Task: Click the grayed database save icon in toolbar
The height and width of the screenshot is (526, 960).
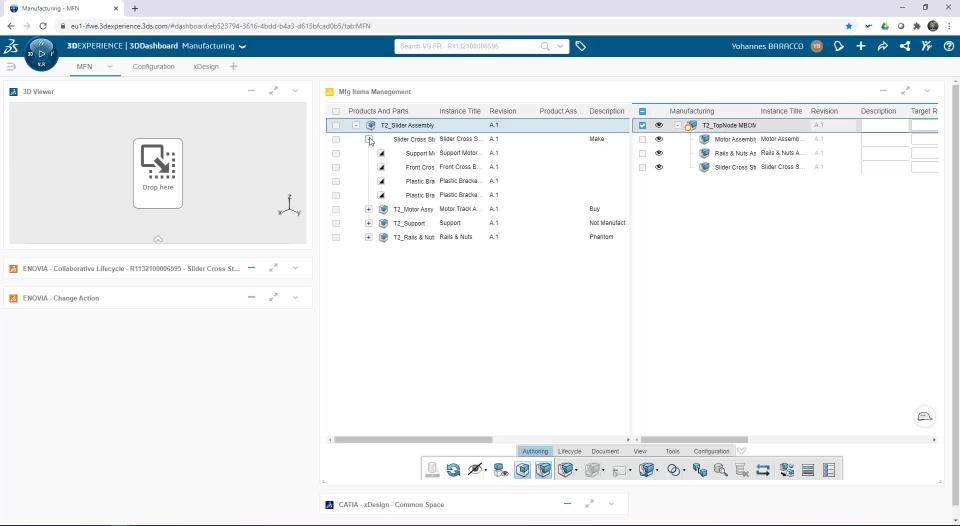Action: pos(432,470)
